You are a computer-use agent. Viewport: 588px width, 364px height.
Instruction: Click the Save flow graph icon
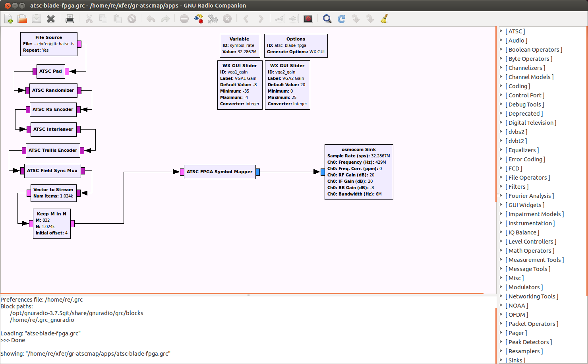point(37,19)
